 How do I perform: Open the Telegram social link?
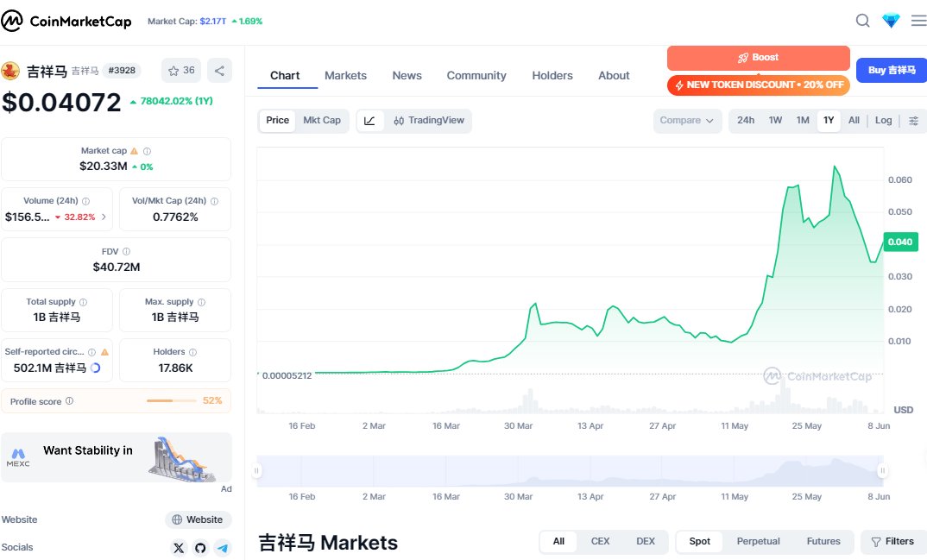(x=223, y=548)
